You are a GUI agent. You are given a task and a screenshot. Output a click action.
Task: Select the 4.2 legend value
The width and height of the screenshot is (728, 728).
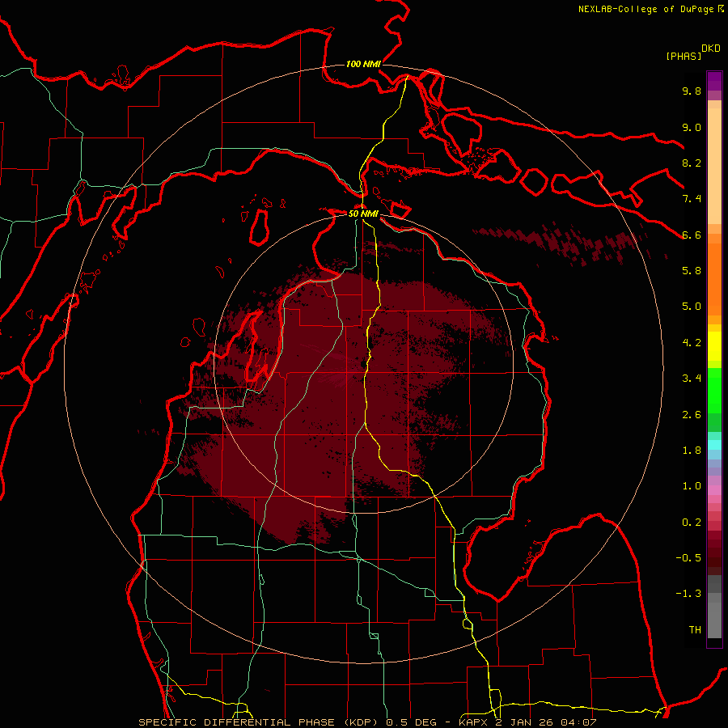(692, 343)
